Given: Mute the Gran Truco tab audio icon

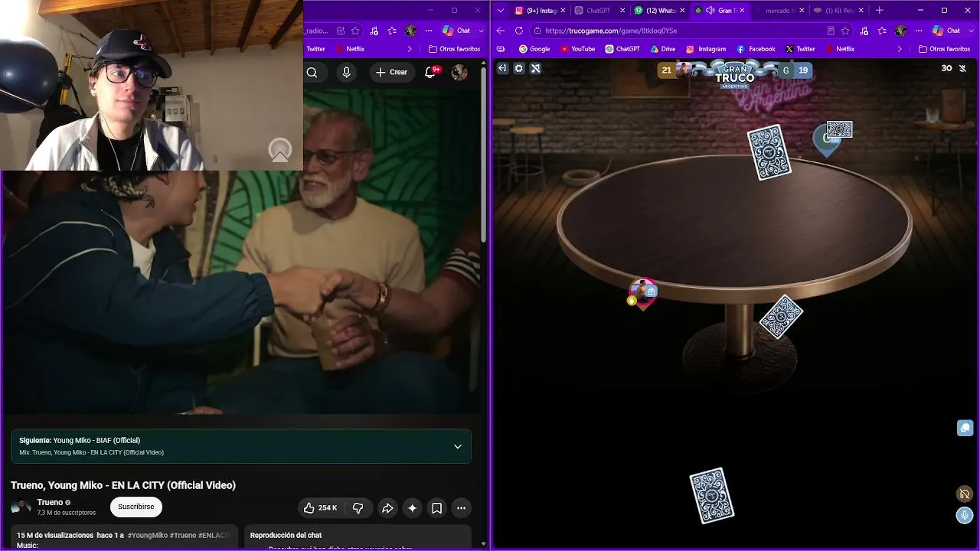Looking at the screenshot, I should tap(710, 10).
